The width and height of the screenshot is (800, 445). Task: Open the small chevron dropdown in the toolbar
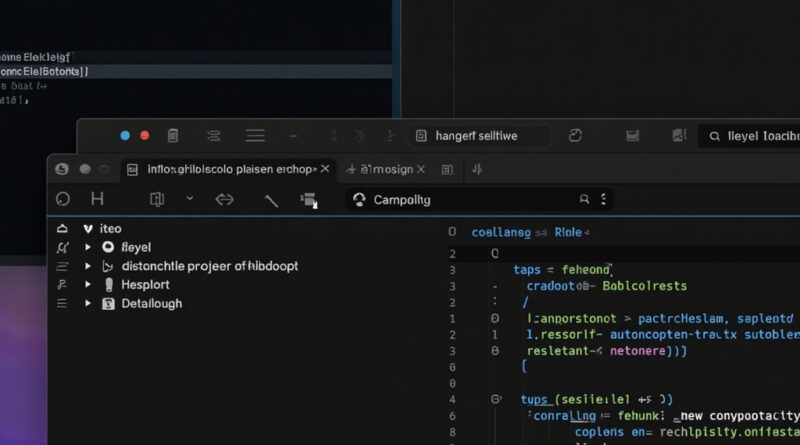click(x=190, y=198)
